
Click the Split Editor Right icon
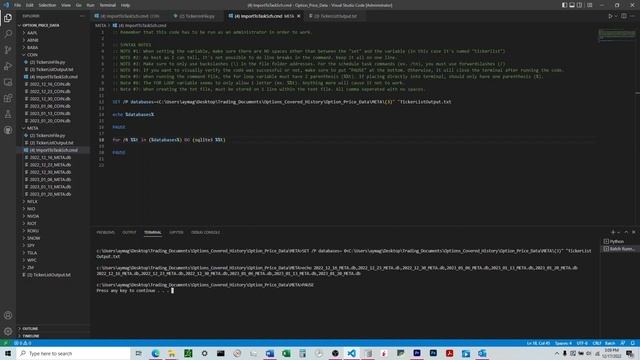[624, 16]
